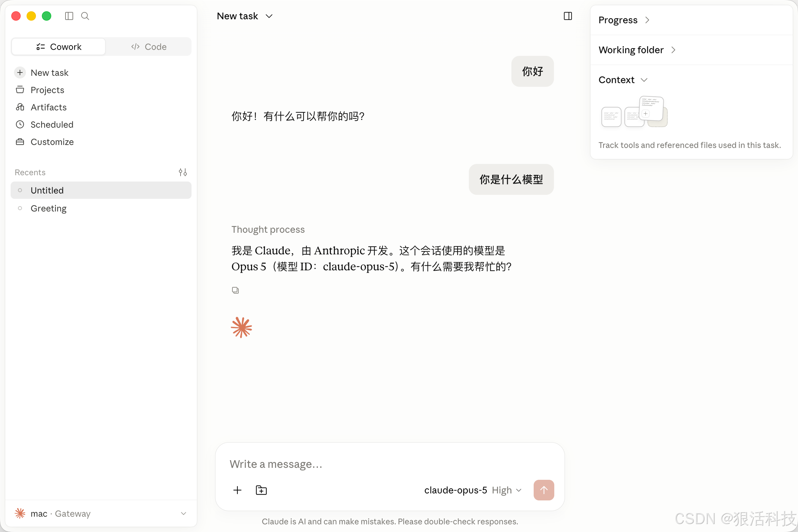Click the Scheduled clock icon
This screenshot has height=532, width=798.
(x=20, y=124)
